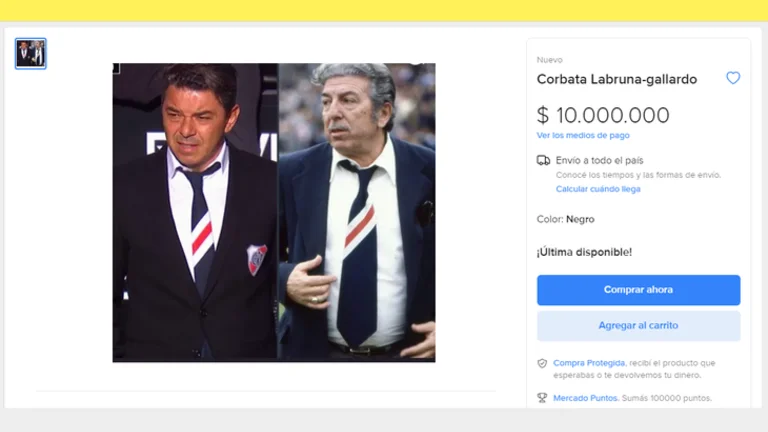Viewport: 768px width, 432px height.
Task: Click Comprar ahora button
Action: point(638,290)
